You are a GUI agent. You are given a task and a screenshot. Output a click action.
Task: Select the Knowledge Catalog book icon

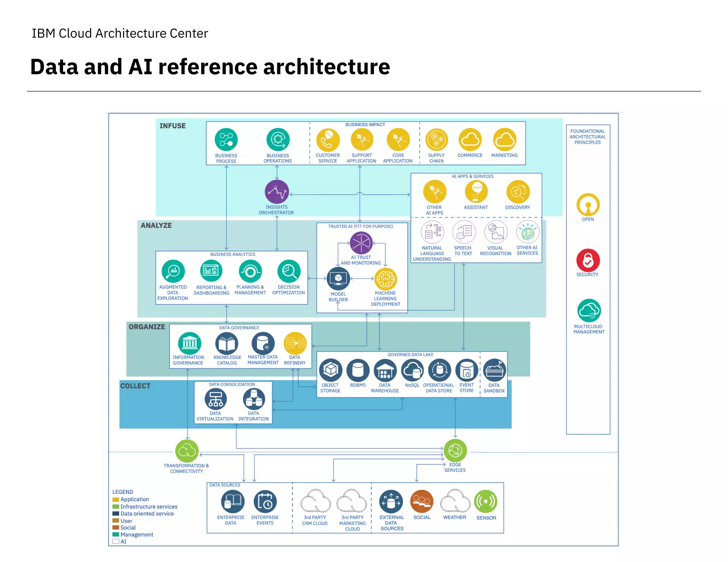coord(227,344)
